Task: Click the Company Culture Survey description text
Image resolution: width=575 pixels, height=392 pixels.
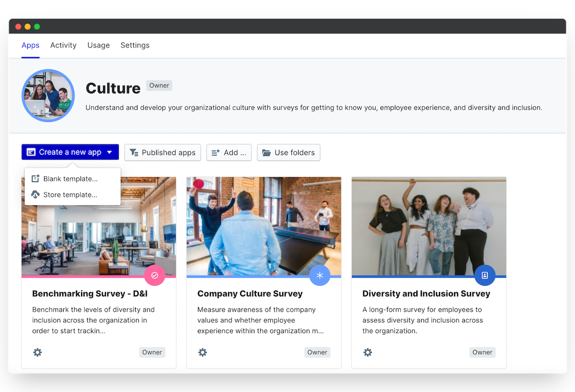Action: point(260,320)
